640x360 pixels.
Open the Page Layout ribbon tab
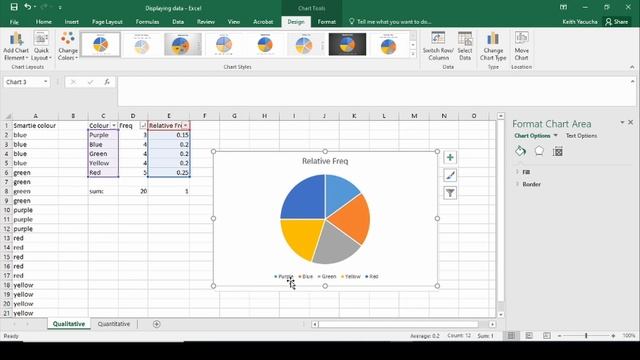click(x=107, y=22)
